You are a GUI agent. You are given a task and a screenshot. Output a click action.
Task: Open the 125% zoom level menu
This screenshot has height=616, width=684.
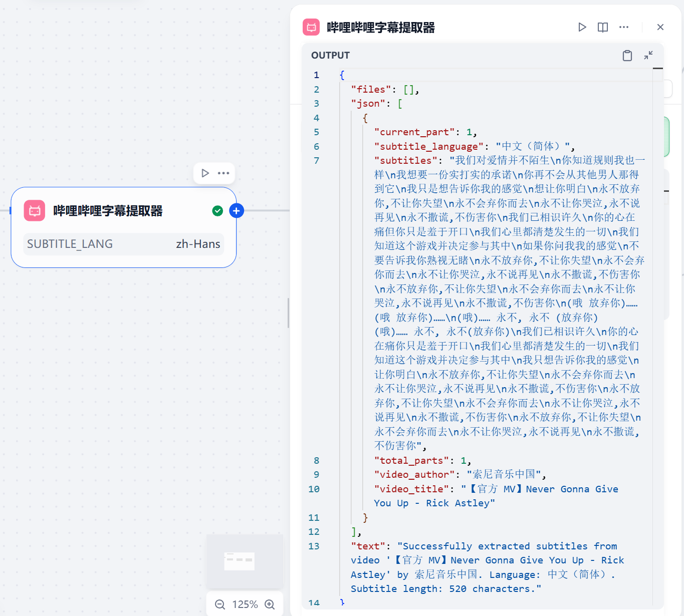(245, 604)
